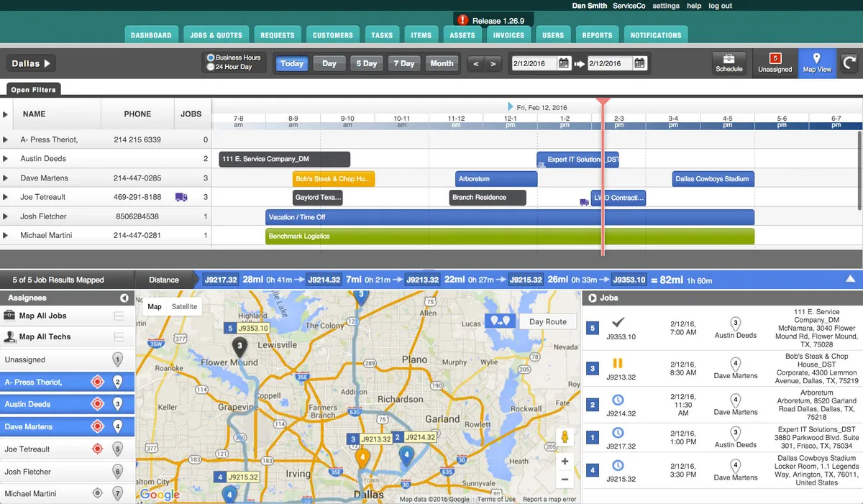Screen dimensions: 863x504
Task: Switch map to Satellite view
Action: tap(184, 306)
